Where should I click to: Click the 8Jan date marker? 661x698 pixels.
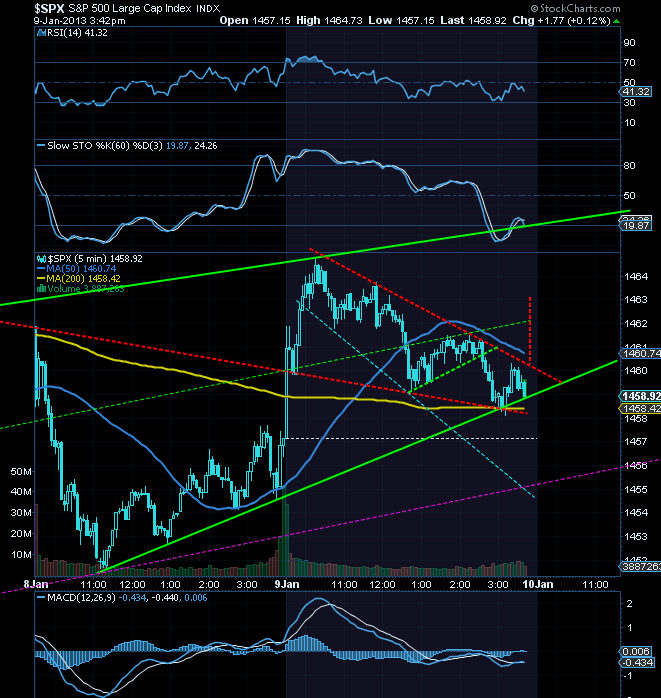click(36, 584)
